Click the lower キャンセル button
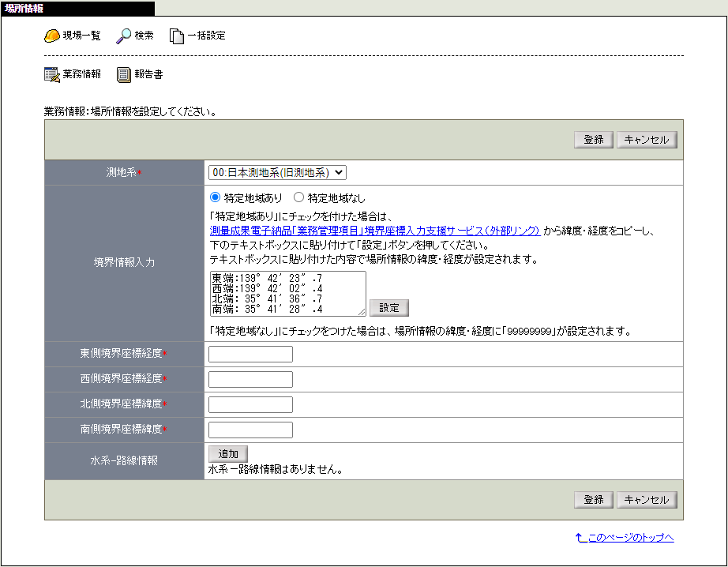 (647, 500)
